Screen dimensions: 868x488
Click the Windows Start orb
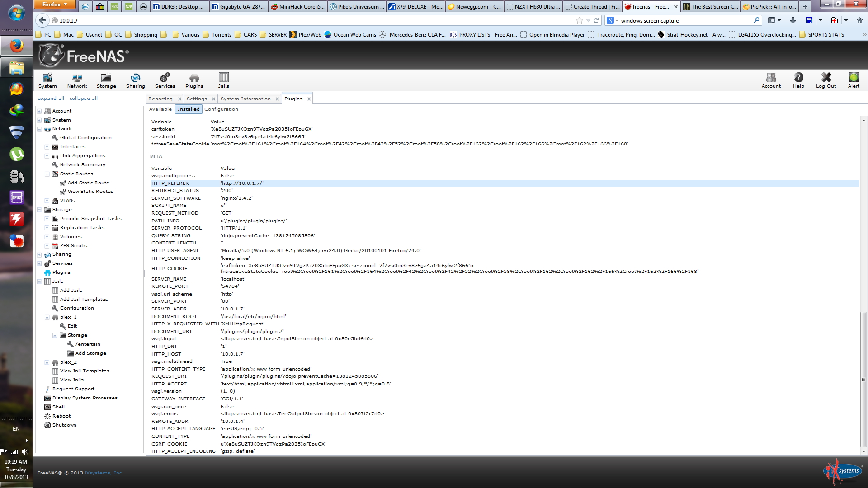[16, 12]
